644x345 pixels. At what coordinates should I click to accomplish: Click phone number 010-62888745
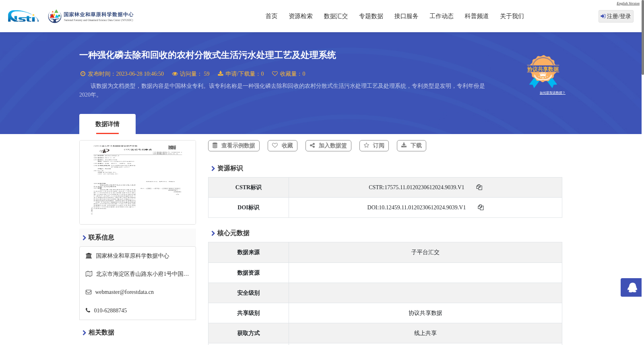coord(110,310)
